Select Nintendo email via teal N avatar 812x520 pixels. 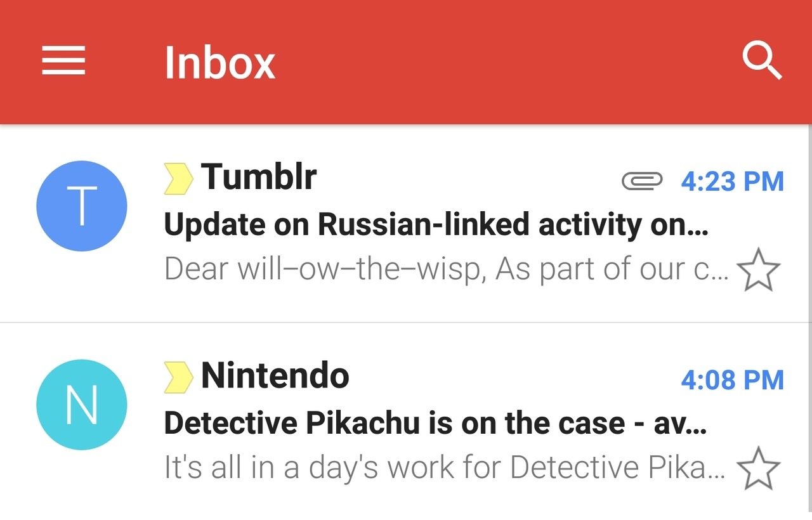[82, 405]
